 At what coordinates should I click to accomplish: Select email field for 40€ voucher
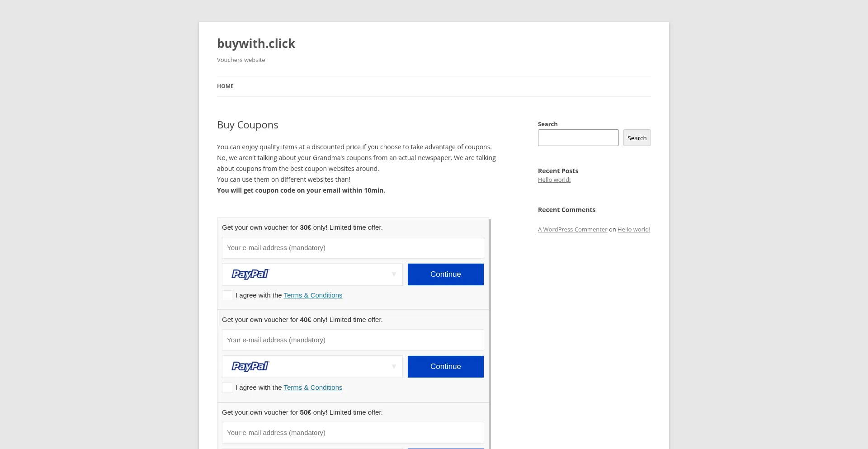coord(353,340)
